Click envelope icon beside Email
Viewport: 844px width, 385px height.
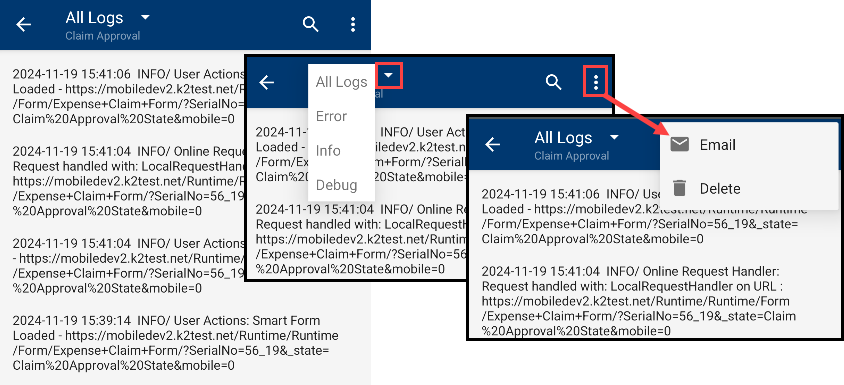680,144
